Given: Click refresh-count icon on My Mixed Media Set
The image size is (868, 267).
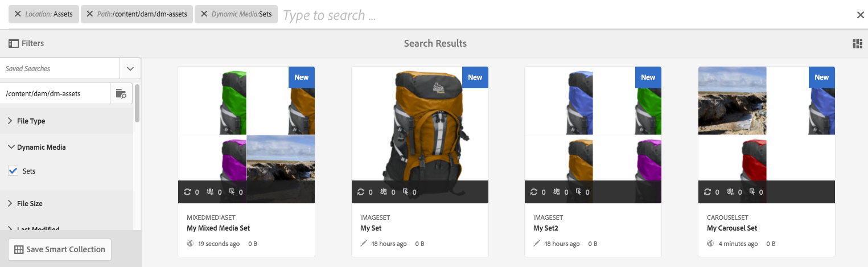Looking at the screenshot, I should (187, 192).
